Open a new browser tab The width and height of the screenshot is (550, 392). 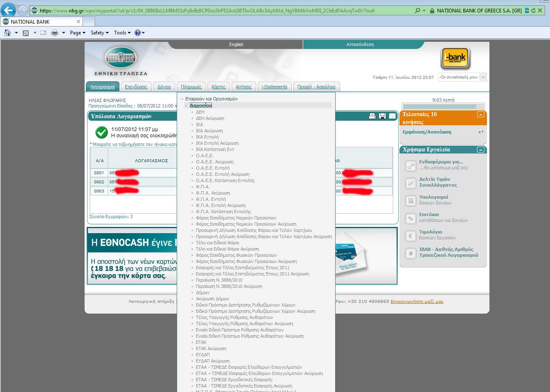pyautogui.click(x=89, y=22)
